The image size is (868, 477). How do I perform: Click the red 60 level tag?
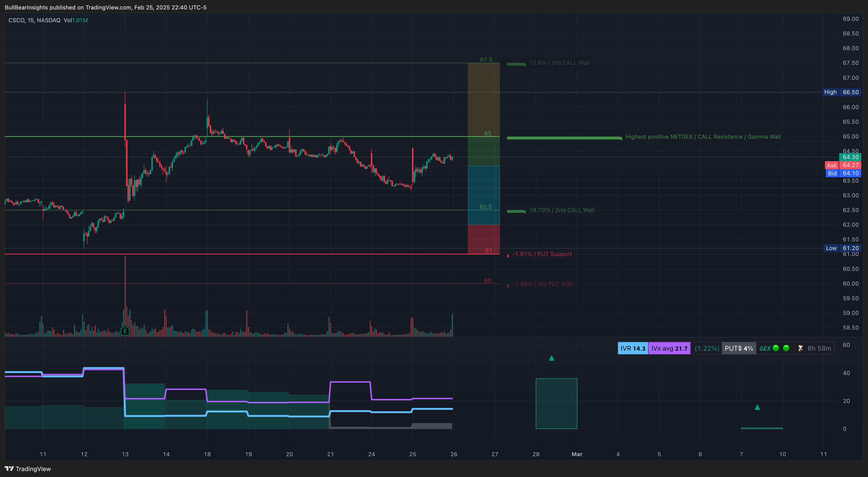(488, 280)
